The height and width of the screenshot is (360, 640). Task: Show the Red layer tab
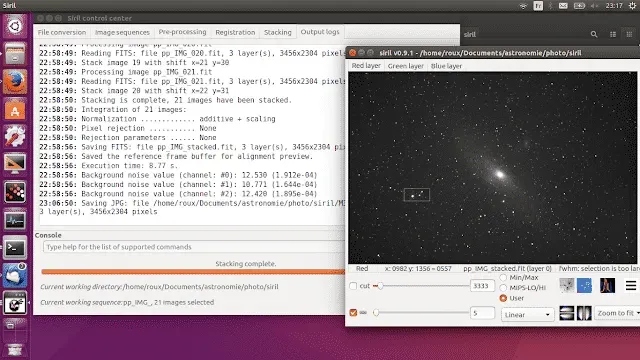(x=366, y=66)
